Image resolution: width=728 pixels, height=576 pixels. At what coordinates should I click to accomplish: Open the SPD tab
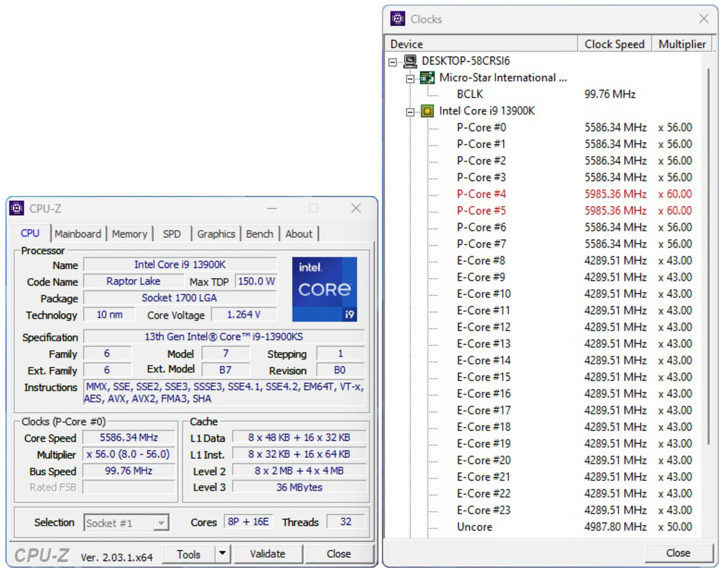[172, 233]
